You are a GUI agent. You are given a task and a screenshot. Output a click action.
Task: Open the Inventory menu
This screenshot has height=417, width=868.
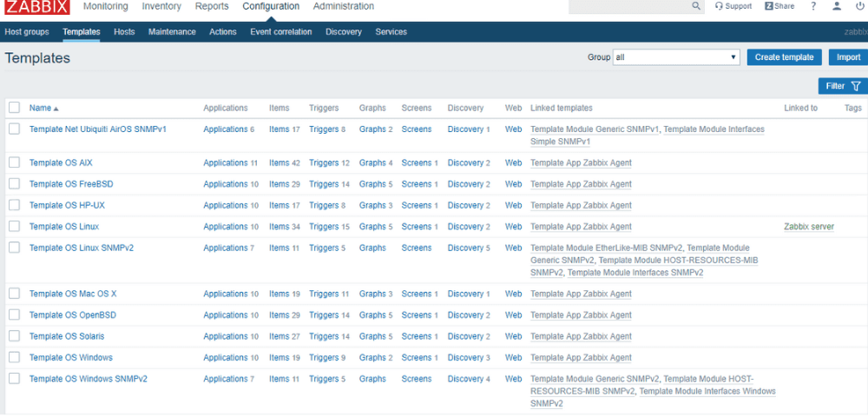click(x=161, y=6)
